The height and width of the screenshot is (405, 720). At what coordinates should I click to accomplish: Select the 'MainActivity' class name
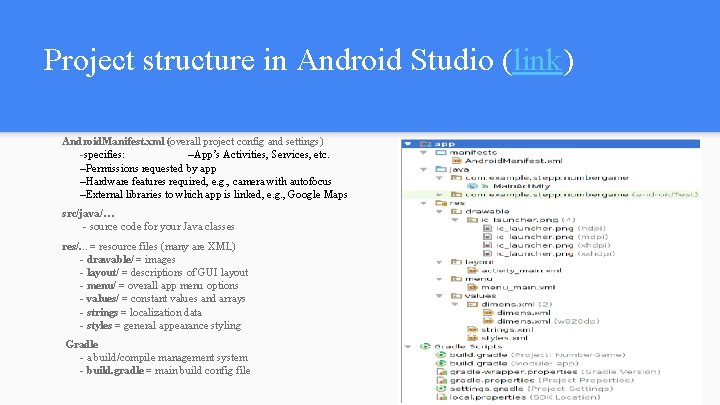[521, 186]
